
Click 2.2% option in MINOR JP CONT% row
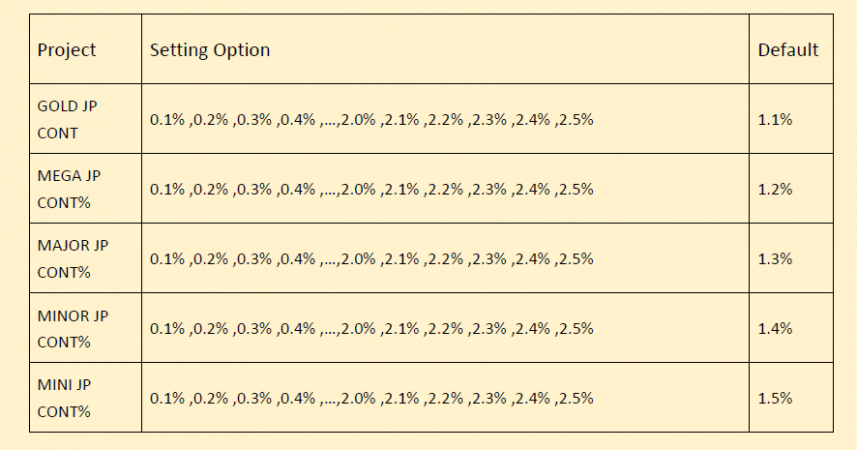[x=446, y=328]
